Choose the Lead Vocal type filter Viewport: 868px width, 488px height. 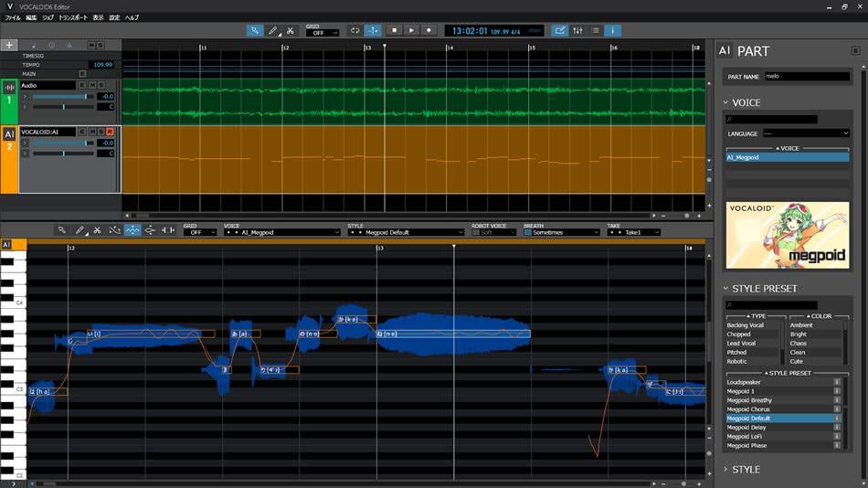point(742,344)
